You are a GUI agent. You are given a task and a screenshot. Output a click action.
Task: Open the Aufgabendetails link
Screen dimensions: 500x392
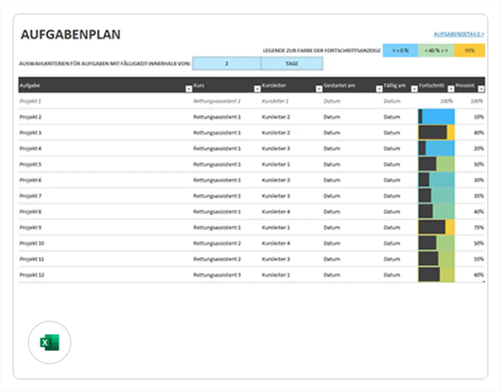(459, 34)
